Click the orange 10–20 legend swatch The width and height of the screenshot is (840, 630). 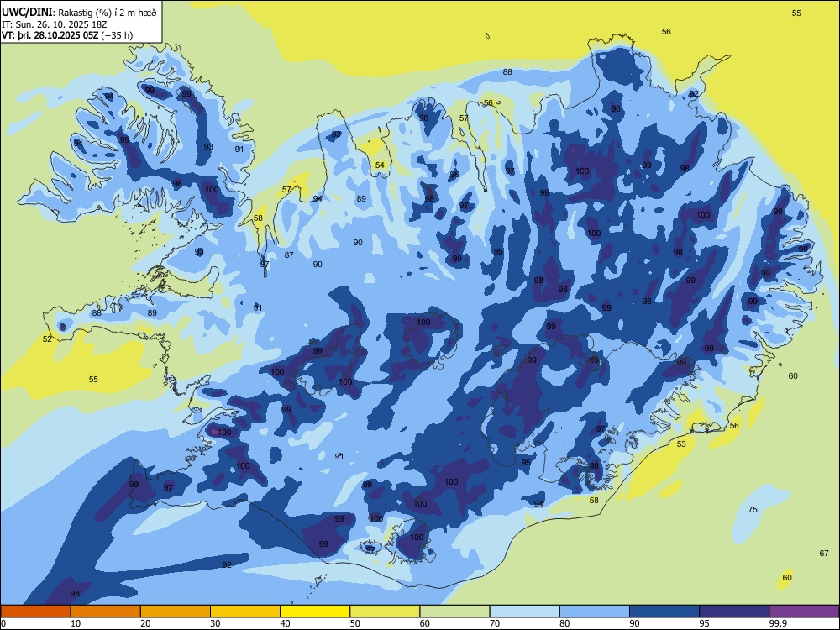coord(106,612)
